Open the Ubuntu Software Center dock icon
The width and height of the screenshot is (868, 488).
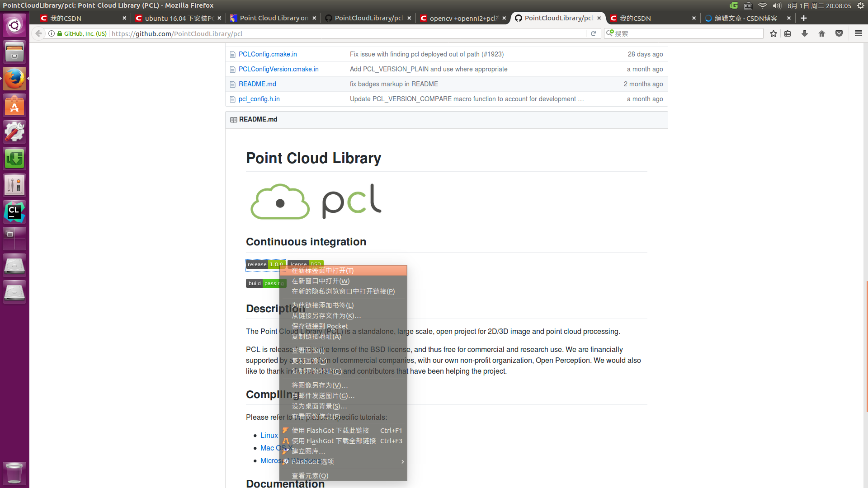coord(14,106)
